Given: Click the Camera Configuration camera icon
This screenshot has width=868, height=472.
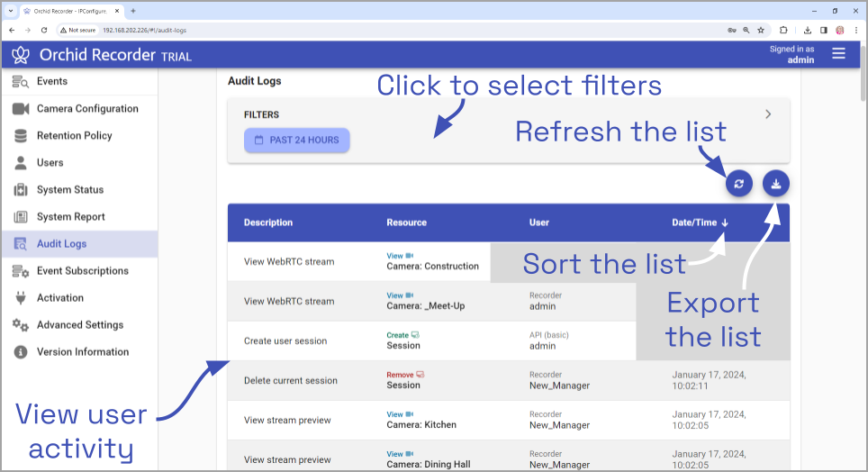Looking at the screenshot, I should 21,109.
